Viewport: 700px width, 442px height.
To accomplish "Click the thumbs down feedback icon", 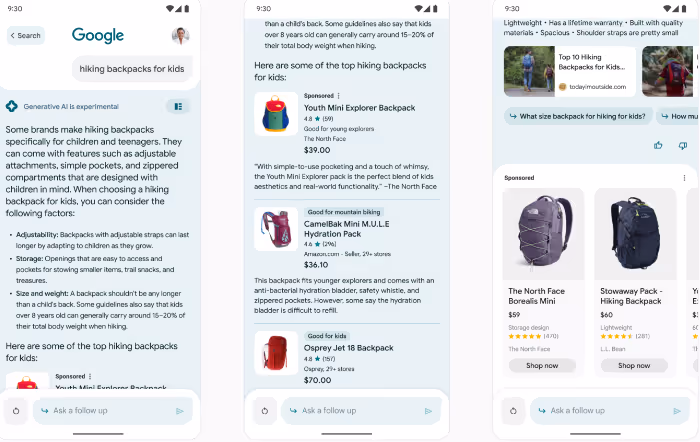I will (683, 146).
